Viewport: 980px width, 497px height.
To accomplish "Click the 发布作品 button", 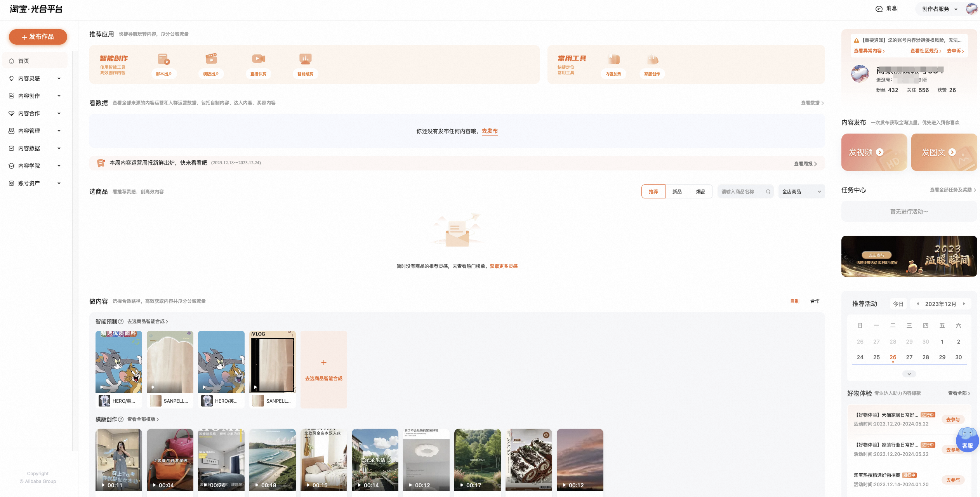I will pos(38,37).
